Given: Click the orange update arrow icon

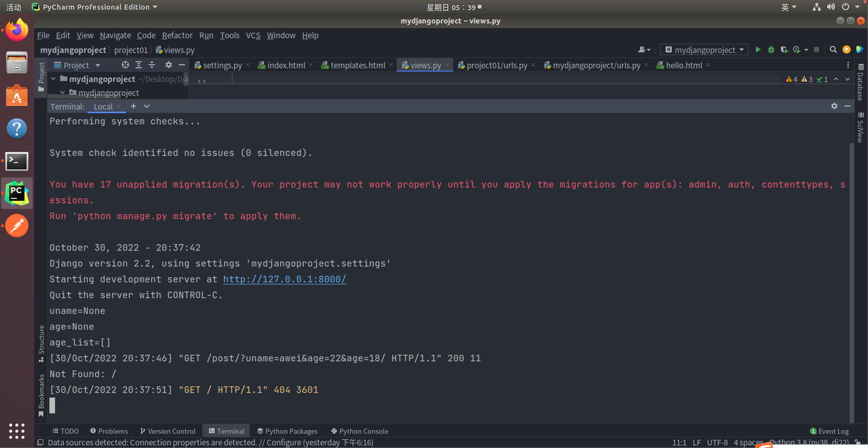Looking at the screenshot, I should click(847, 49).
